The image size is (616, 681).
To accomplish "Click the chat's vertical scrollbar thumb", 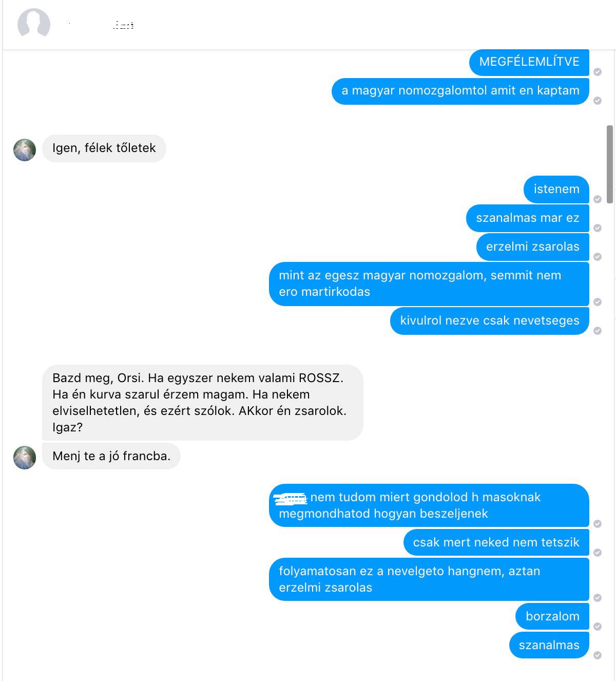I will (610, 164).
